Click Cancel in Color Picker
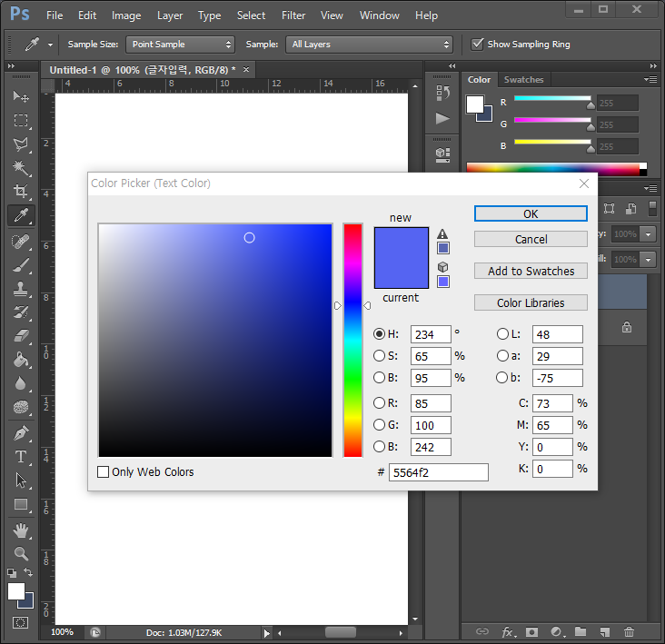665x644 pixels. coord(531,239)
